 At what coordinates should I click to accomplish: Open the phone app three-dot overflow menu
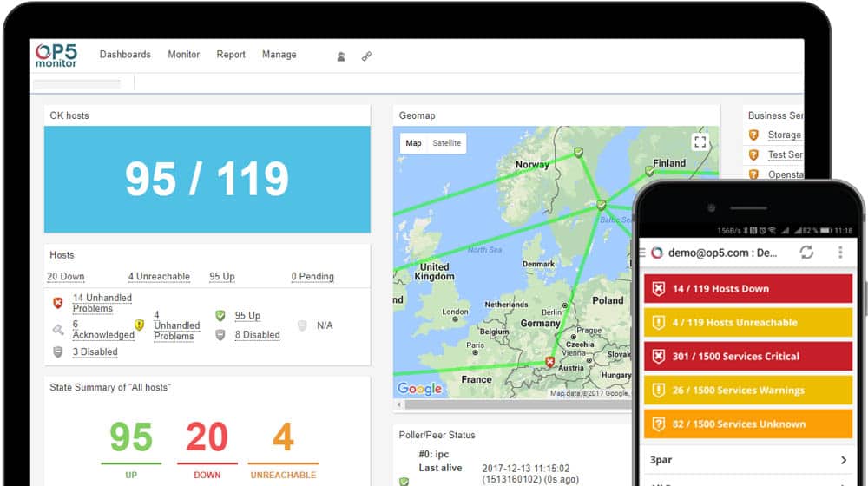(840, 253)
